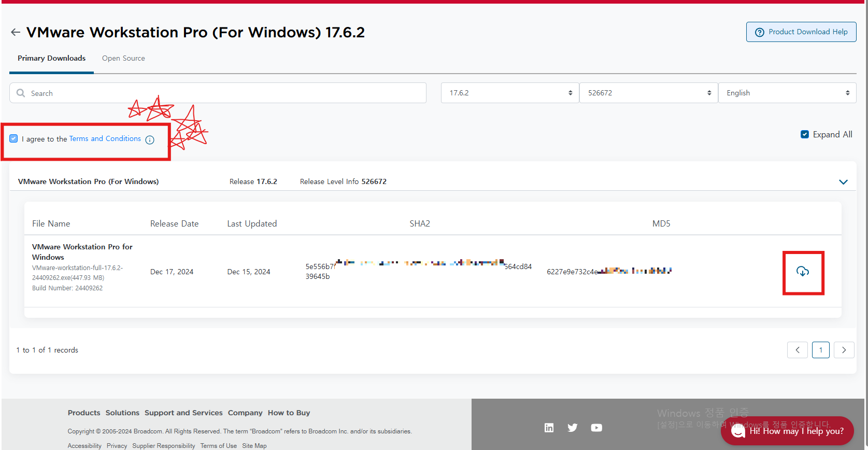Uncheck the Expand All checkbox
868x450 pixels.
(805, 134)
